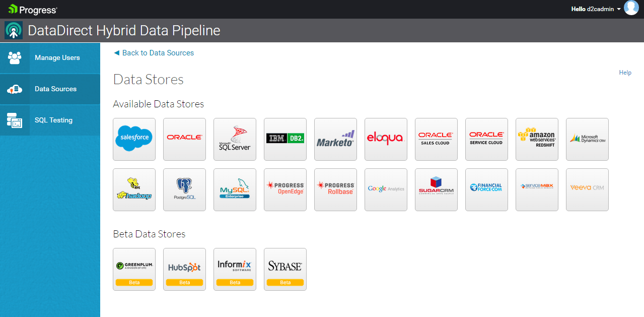Image resolution: width=644 pixels, height=317 pixels.
Task: Select the HubSpot beta data store
Action: point(184,269)
